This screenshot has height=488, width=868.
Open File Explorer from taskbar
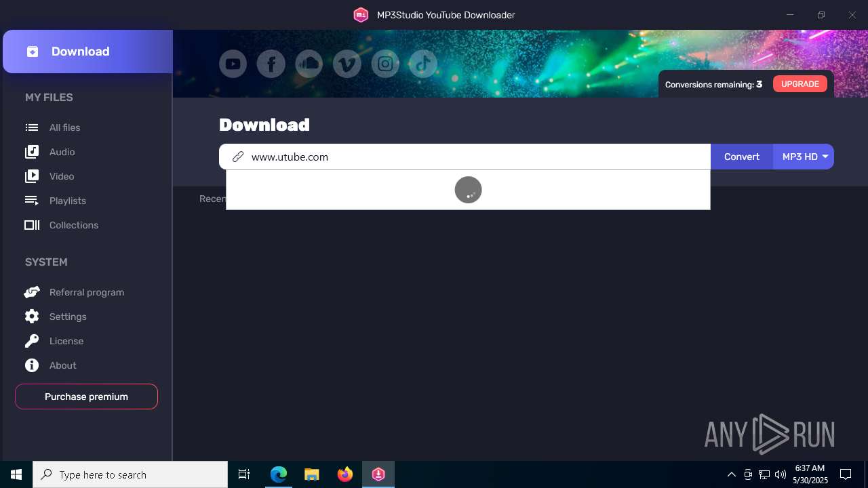(312, 474)
